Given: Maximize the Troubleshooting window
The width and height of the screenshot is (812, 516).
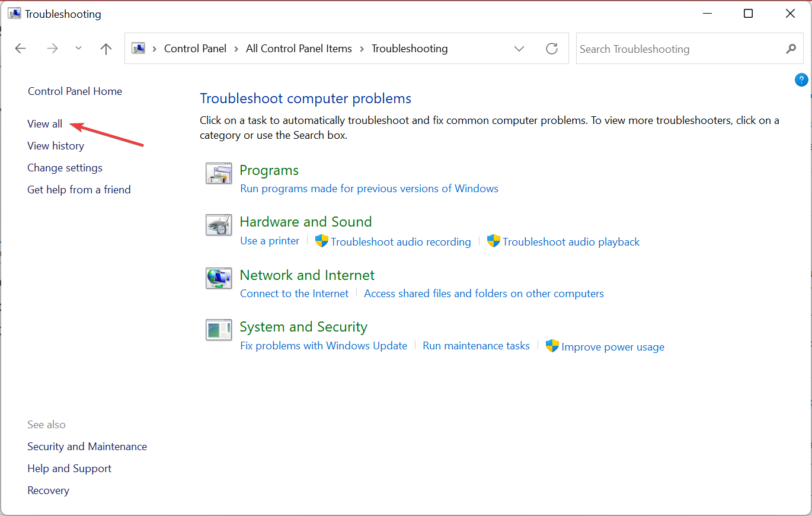Looking at the screenshot, I should pyautogui.click(x=749, y=14).
